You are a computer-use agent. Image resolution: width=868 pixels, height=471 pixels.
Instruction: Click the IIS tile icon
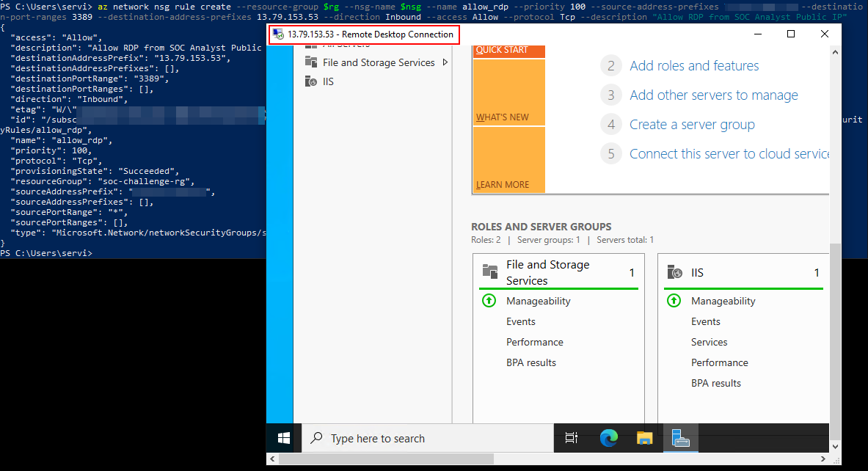(675, 271)
